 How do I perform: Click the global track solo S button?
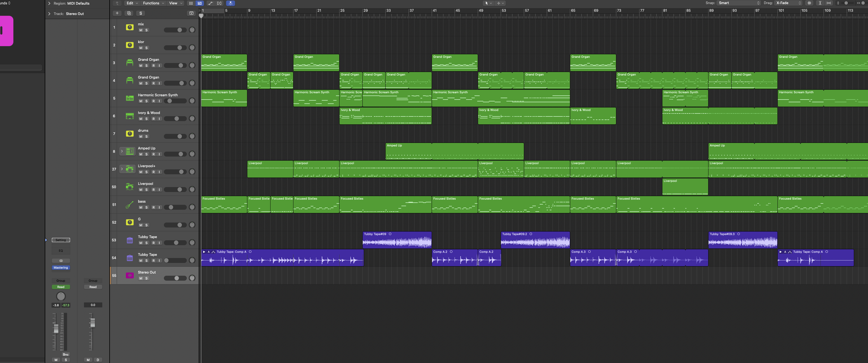tap(140, 13)
